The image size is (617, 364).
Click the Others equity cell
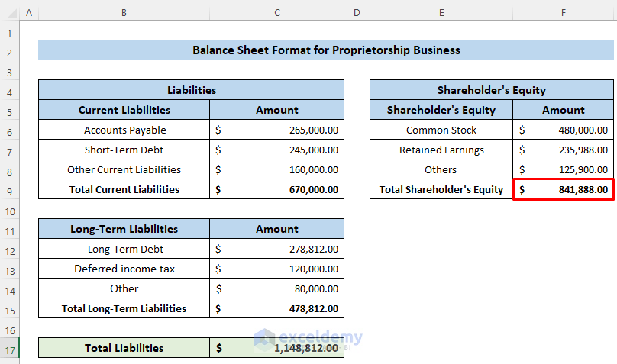tap(441, 169)
